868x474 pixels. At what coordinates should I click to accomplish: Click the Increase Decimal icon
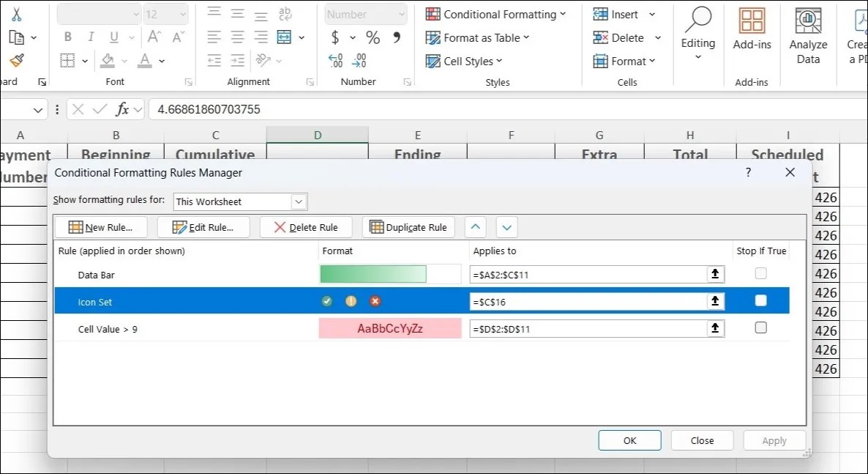point(335,61)
